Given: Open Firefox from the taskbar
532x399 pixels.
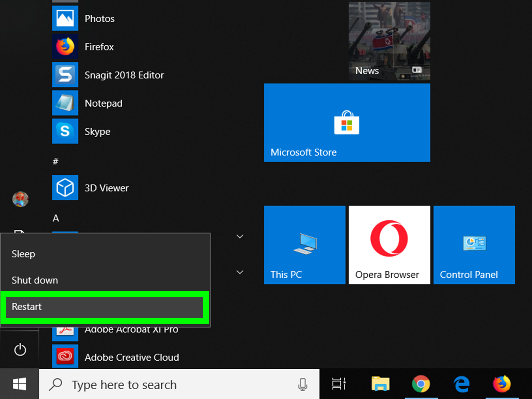Looking at the screenshot, I should point(502,384).
